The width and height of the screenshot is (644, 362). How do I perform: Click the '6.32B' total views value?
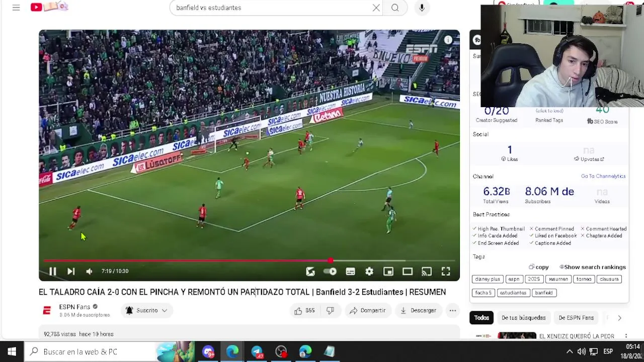[x=496, y=192]
